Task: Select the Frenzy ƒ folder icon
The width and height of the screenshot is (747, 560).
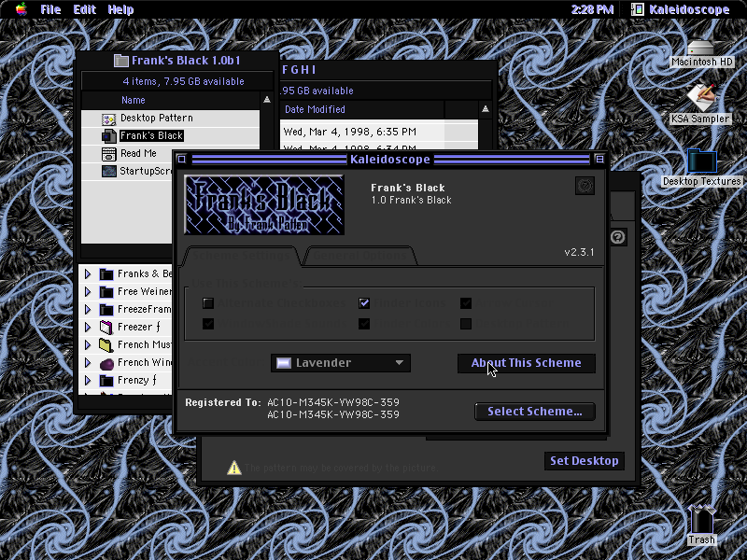Action: coord(106,381)
